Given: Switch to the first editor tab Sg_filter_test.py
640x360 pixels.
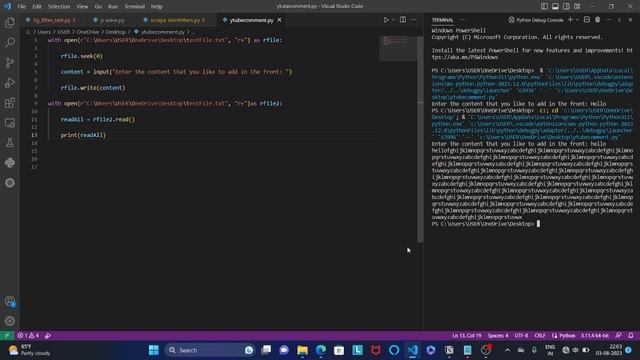Looking at the screenshot, I should click(x=51, y=20).
